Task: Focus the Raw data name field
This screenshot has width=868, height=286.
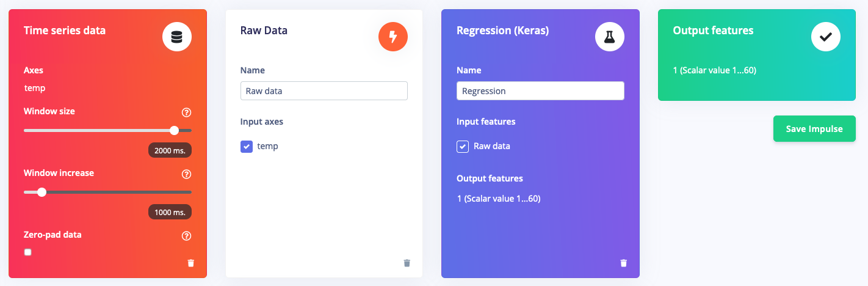Action: click(324, 91)
